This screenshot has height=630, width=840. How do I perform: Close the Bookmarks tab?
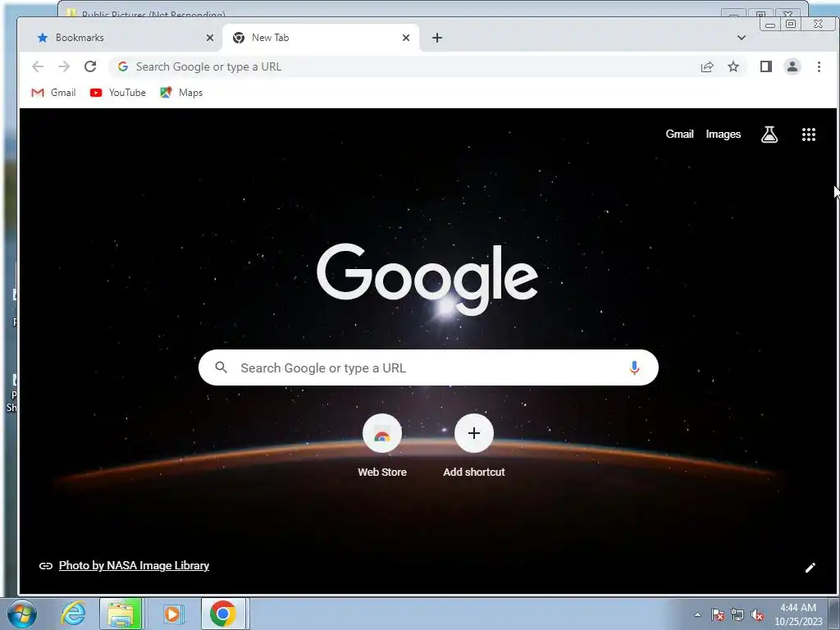(210, 38)
